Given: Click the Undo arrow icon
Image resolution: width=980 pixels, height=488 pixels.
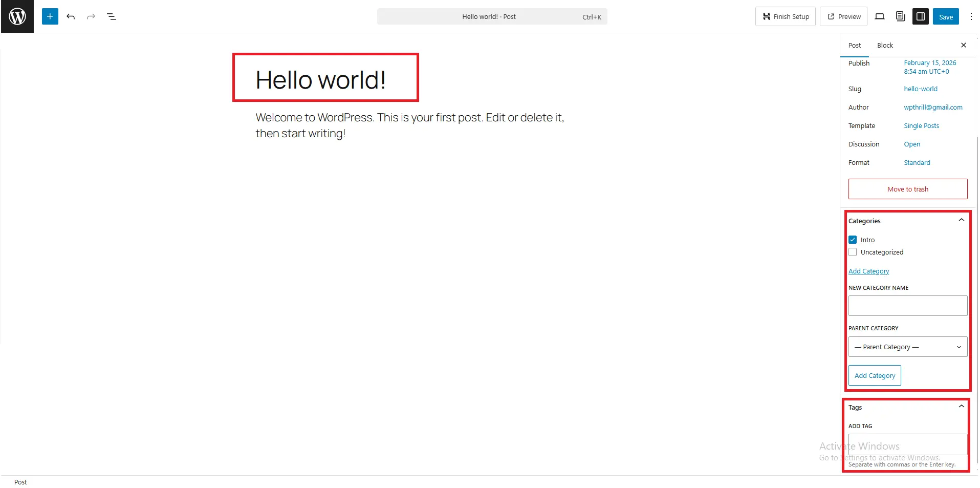Looking at the screenshot, I should 71,16.
